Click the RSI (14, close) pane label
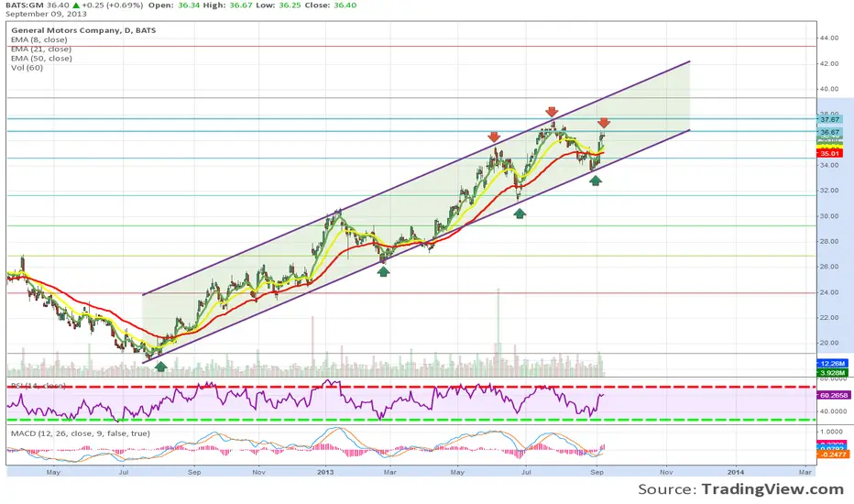This screenshot has height=504, width=854. click(38, 385)
